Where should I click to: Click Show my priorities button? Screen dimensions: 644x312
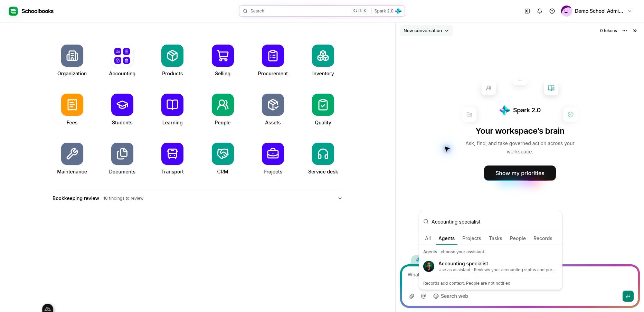(x=520, y=173)
